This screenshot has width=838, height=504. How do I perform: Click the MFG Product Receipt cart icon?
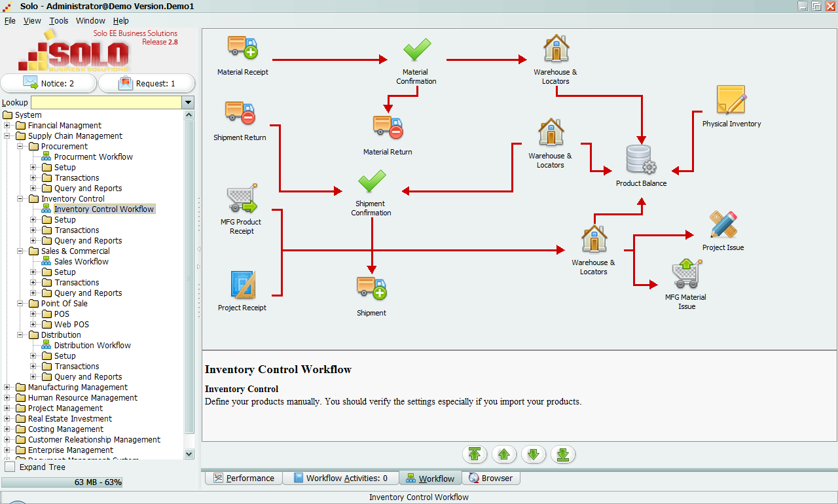(242, 199)
